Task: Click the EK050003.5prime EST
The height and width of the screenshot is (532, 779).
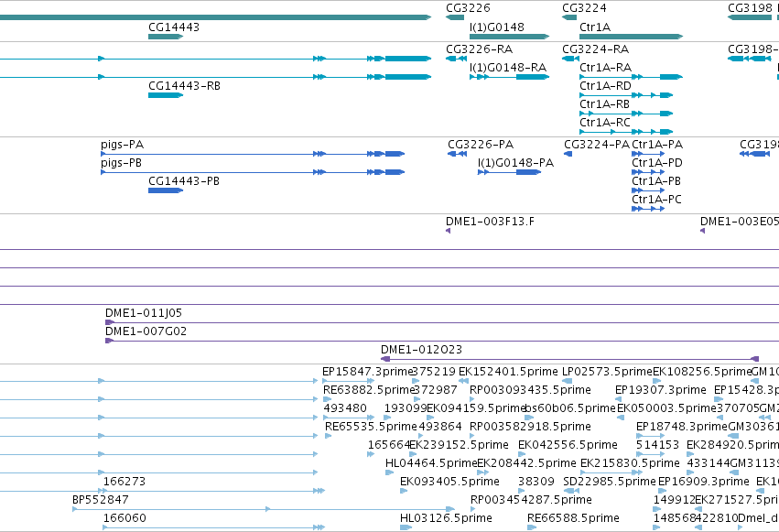Action: coord(620,418)
